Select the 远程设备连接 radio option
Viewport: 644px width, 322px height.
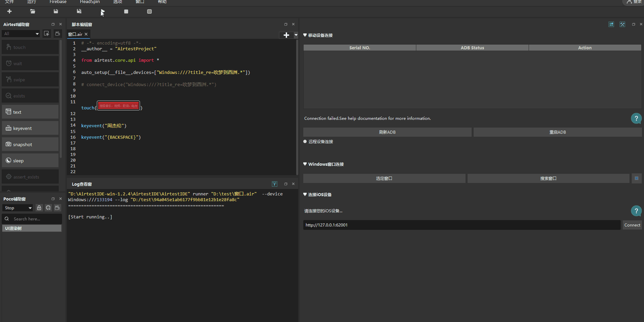(x=305, y=142)
